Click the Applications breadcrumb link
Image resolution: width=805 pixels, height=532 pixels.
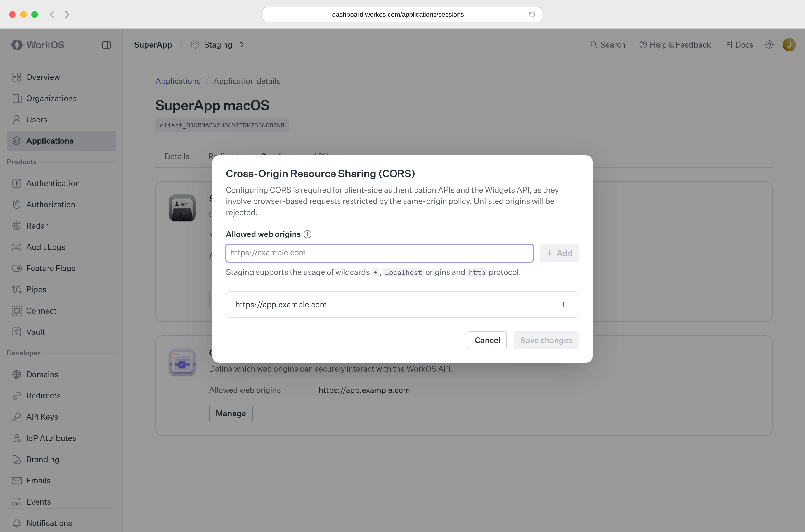[178, 81]
